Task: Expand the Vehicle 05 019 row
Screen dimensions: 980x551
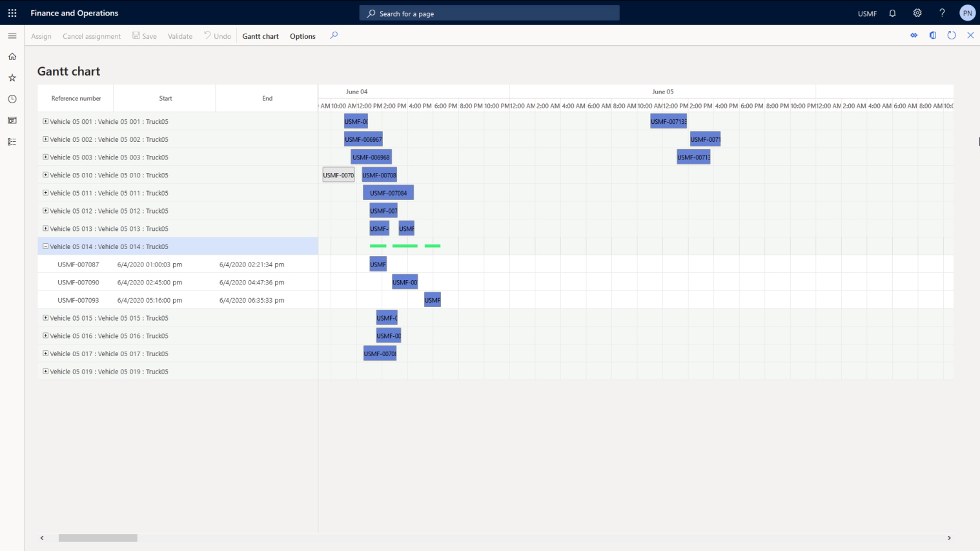Action: [x=45, y=371]
